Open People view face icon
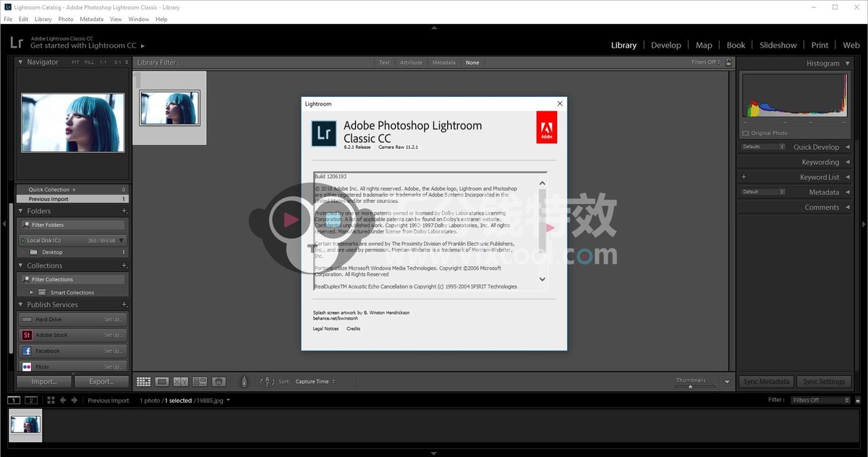 (218, 381)
